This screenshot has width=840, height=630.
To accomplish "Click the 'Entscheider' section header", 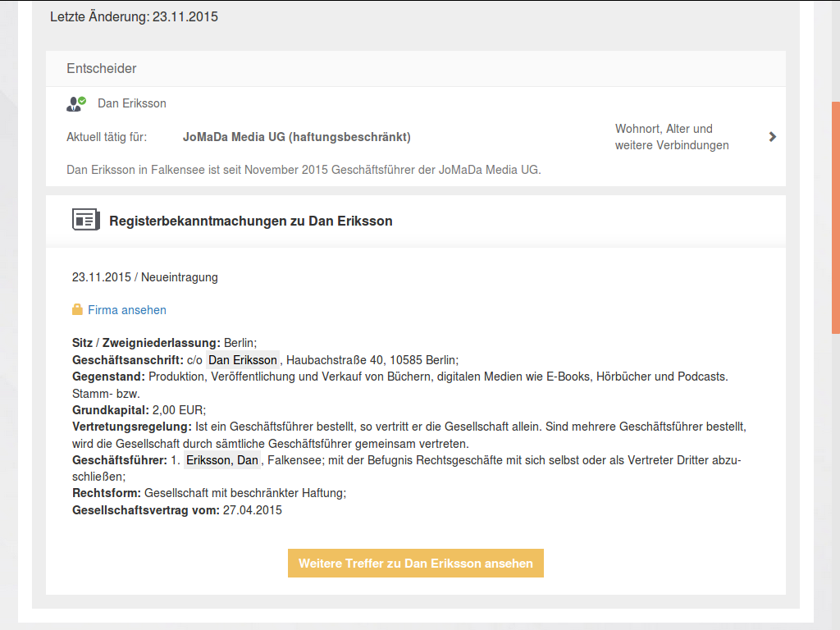I will (102, 69).
